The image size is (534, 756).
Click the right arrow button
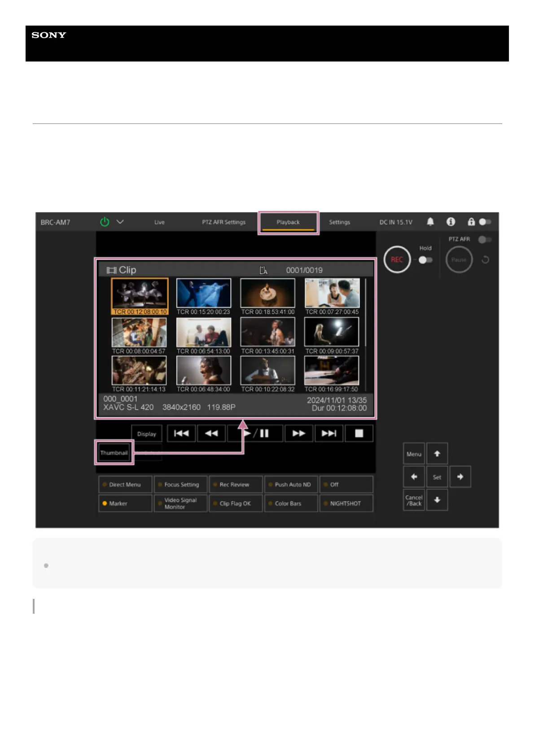tap(460, 477)
